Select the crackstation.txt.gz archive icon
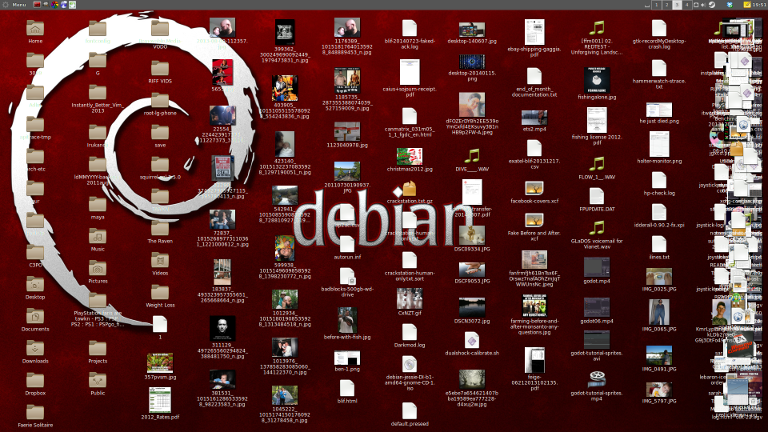The width and height of the screenshot is (768, 432). pos(408,188)
